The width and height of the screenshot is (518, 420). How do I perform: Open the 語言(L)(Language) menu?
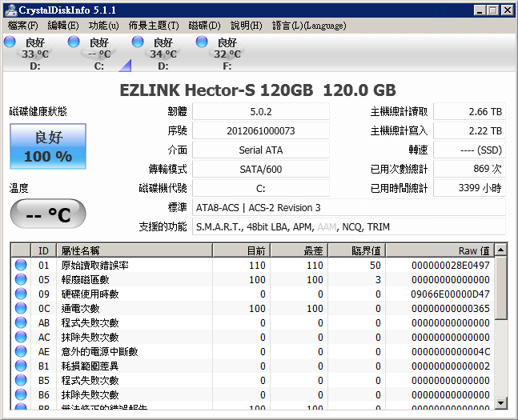coord(309,26)
